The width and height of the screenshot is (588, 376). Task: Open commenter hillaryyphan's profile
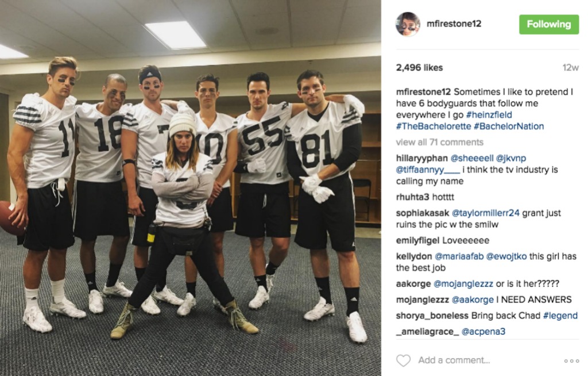[x=422, y=158]
